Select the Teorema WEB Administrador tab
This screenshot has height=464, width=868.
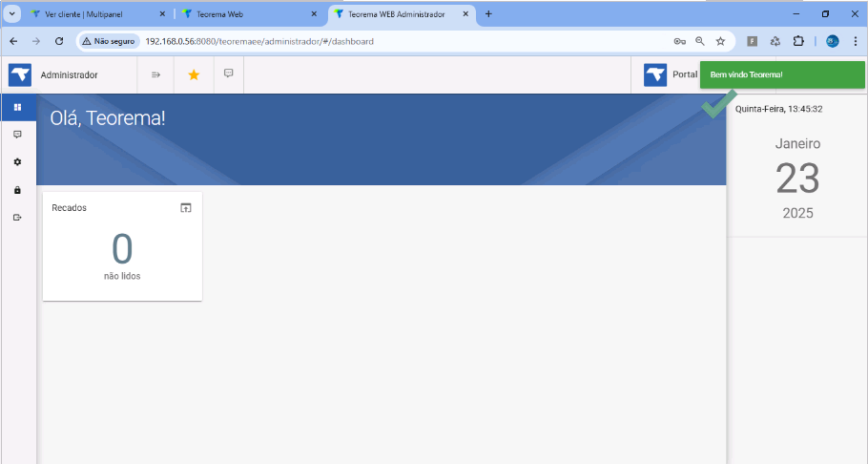tap(402, 14)
